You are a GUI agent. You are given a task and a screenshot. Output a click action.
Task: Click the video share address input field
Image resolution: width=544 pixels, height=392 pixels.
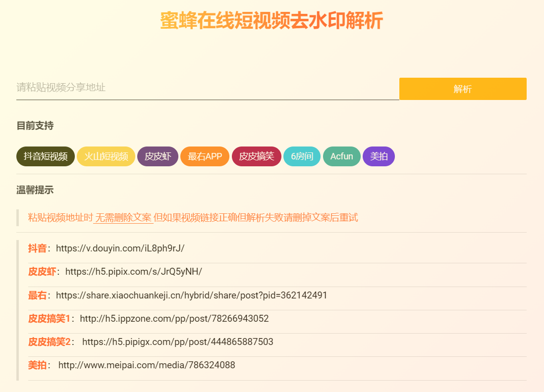(207, 88)
